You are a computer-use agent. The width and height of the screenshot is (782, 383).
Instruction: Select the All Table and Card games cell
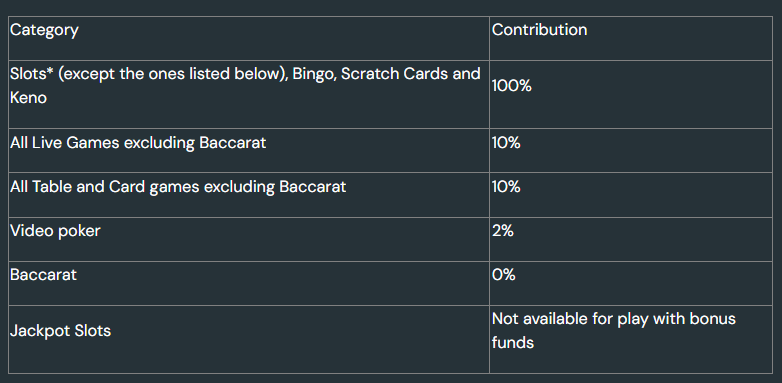point(249,195)
